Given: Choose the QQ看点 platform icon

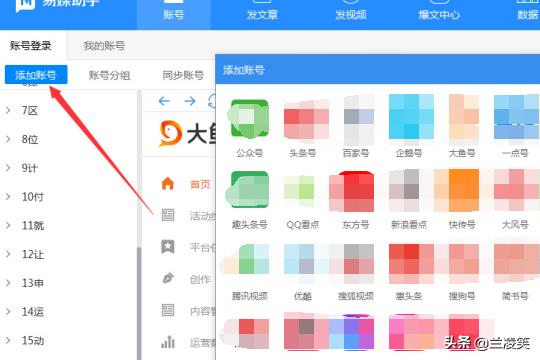Looking at the screenshot, I should click(299, 191).
